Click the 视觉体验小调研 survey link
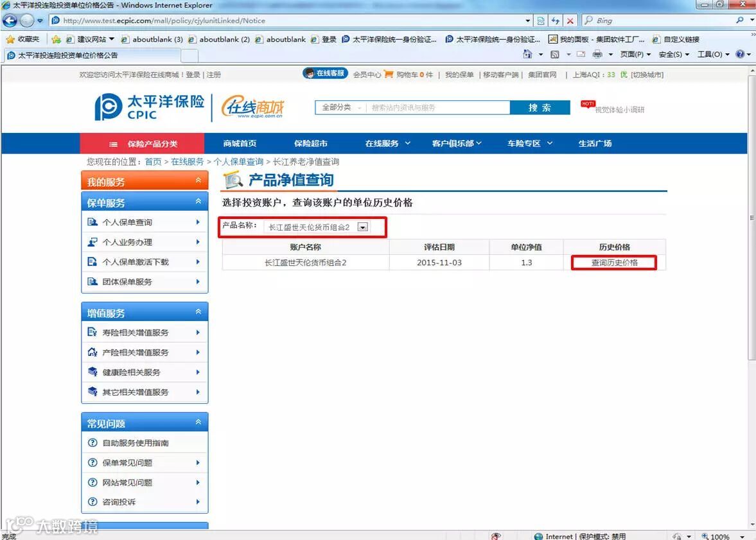Image resolution: width=756 pixels, height=540 pixels. click(619, 109)
